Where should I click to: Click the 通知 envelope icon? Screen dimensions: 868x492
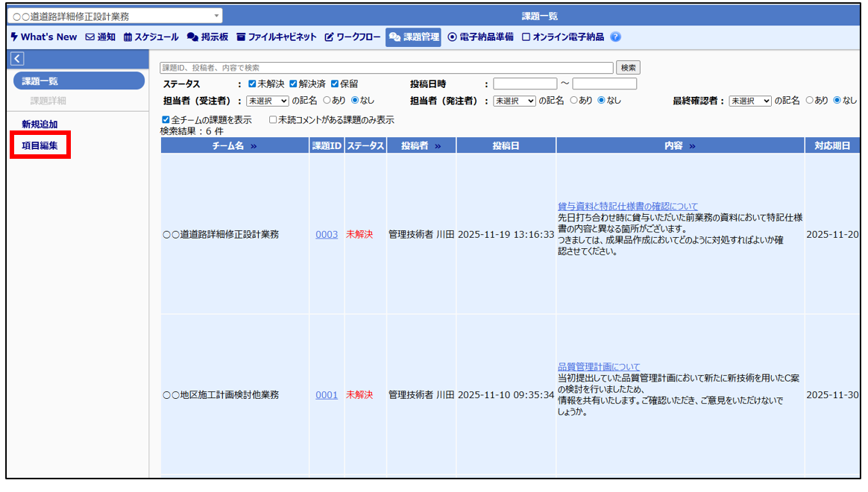click(x=90, y=37)
